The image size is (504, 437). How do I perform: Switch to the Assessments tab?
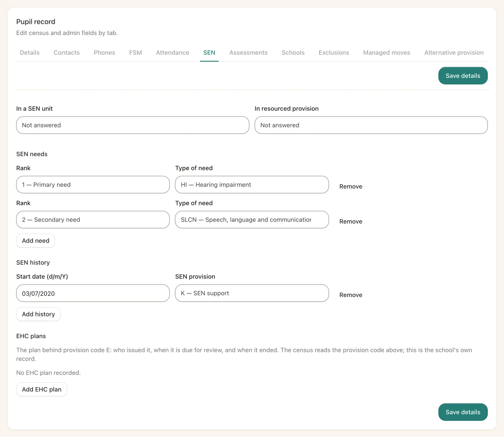click(248, 53)
